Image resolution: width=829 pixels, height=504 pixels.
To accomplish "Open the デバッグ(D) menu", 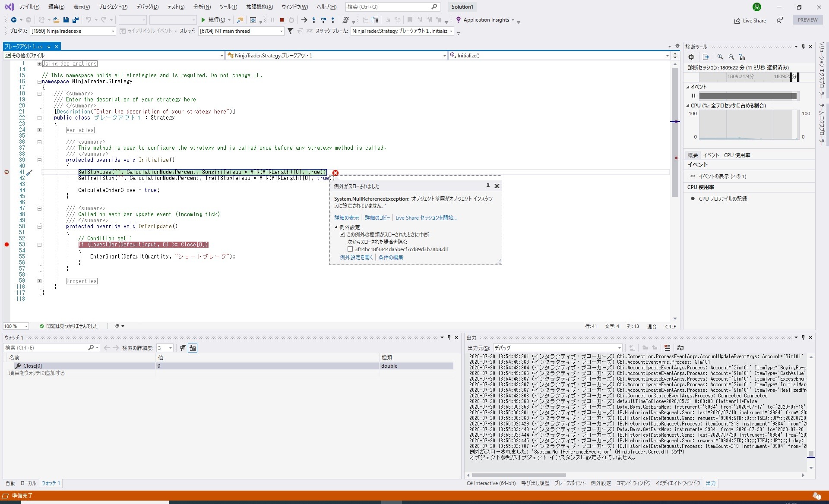I will coord(147,7).
